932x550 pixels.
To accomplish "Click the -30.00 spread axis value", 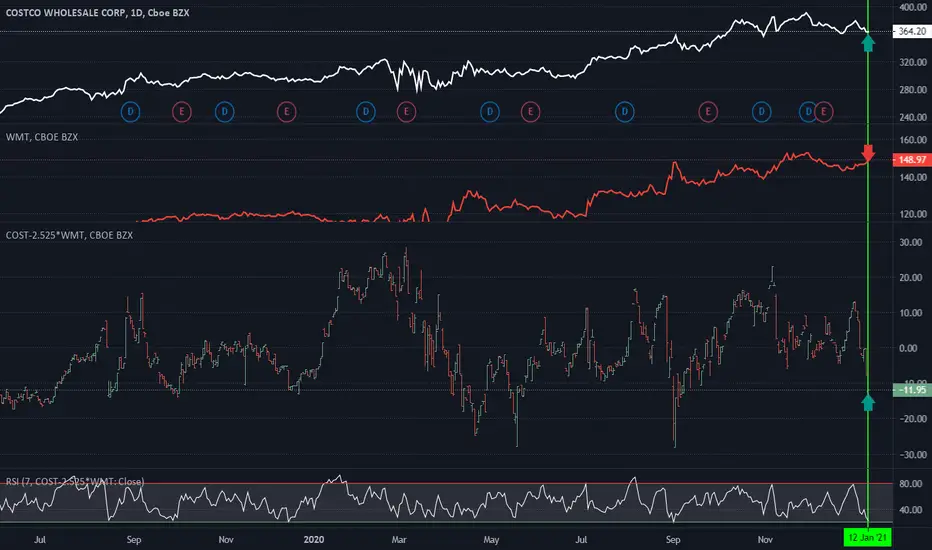I will [x=911, y=455].
